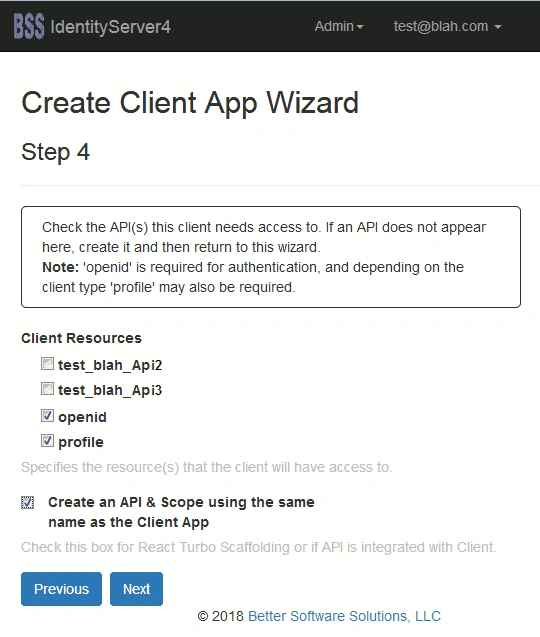540x637 pixels.
Task: Uncheck the openid checkbox
Action: [47, 416]
